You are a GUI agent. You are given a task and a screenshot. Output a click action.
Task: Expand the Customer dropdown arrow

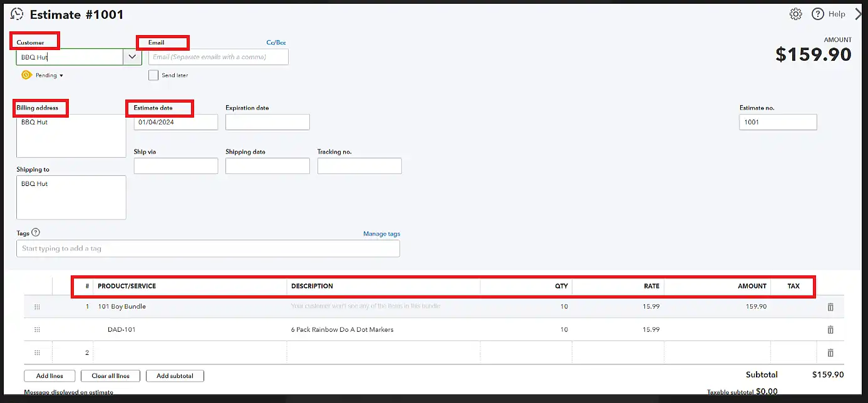pyautogui.click(x=132, y=57)
